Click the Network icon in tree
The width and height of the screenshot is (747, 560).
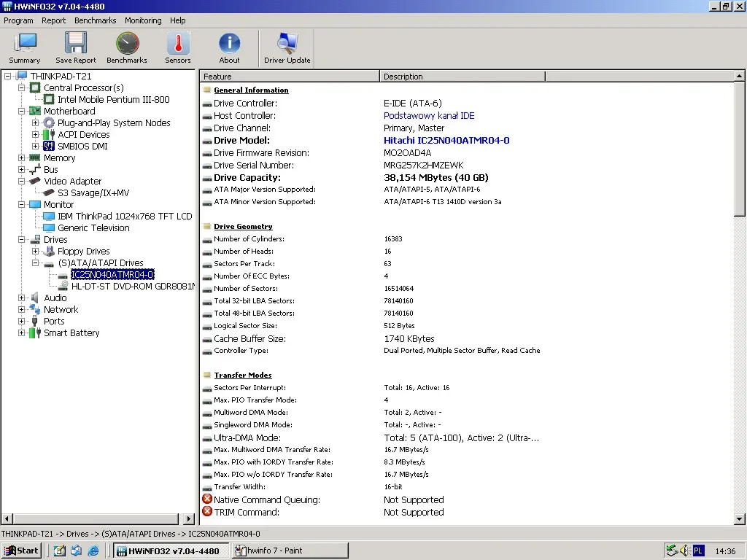pyautogui.click(x=35, y=309)
